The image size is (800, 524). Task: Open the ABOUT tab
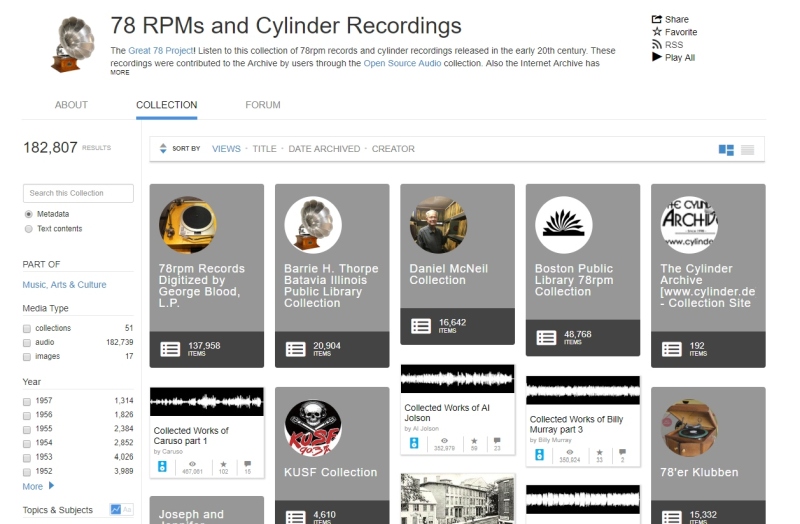click(x=71, y=105)
